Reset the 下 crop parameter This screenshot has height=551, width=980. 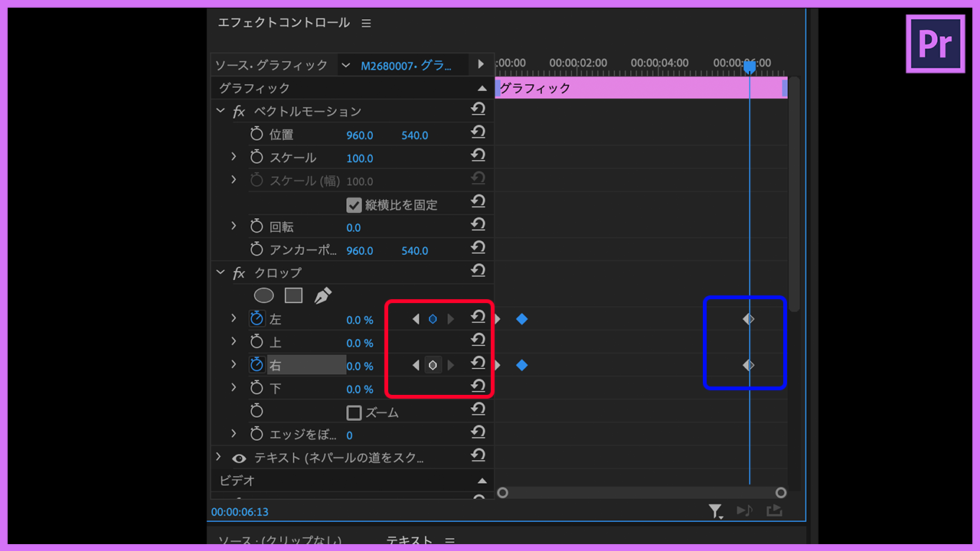478,386
